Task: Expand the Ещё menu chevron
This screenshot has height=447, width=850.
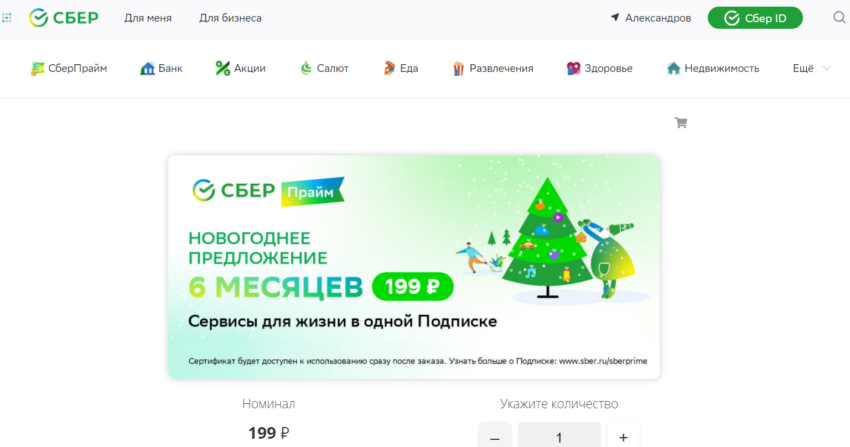Action: (827, 68)
